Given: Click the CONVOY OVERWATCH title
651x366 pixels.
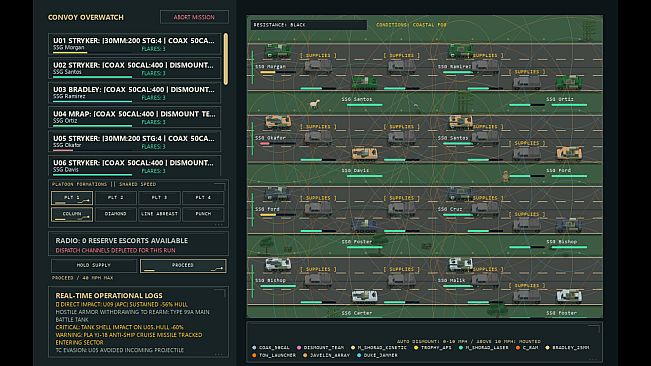Looking at the screenshot, I should tap(86, 17).
